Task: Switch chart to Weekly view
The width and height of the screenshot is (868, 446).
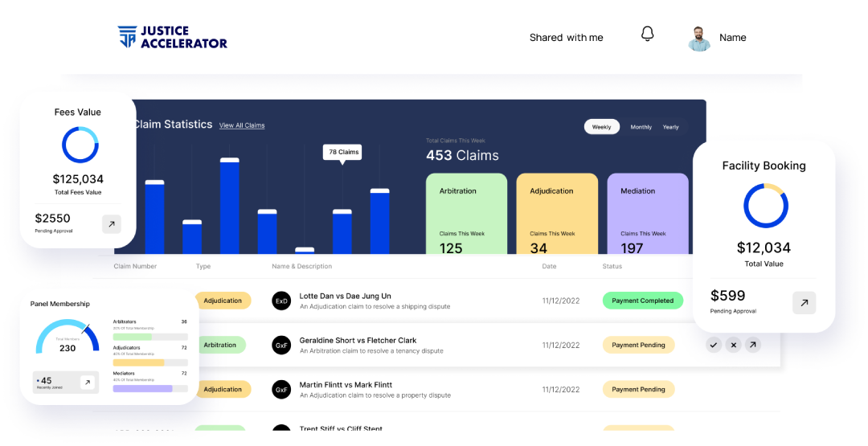Action: (x=601, y=127)
